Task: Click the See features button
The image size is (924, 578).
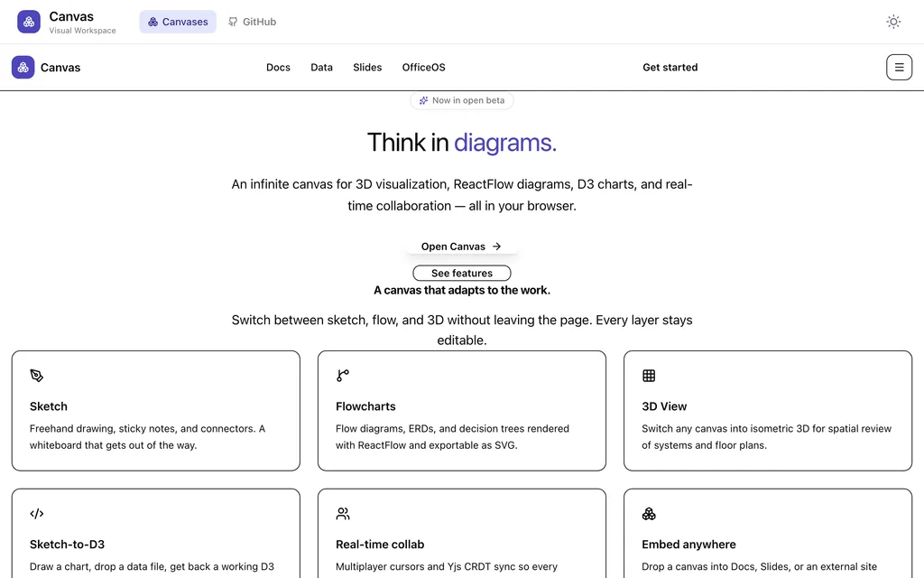Action: click(x=462, y=273)
